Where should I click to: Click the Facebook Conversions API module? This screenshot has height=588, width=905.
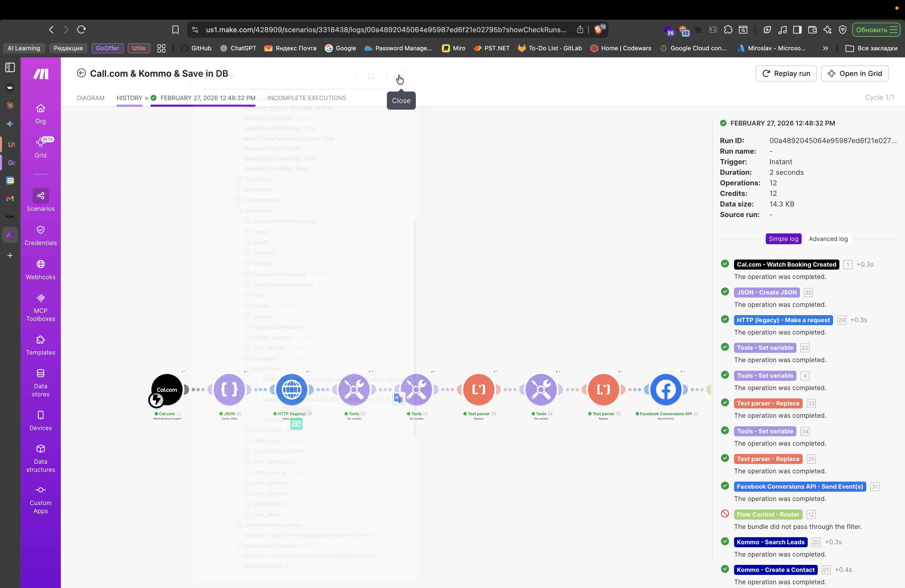[665, 390]
